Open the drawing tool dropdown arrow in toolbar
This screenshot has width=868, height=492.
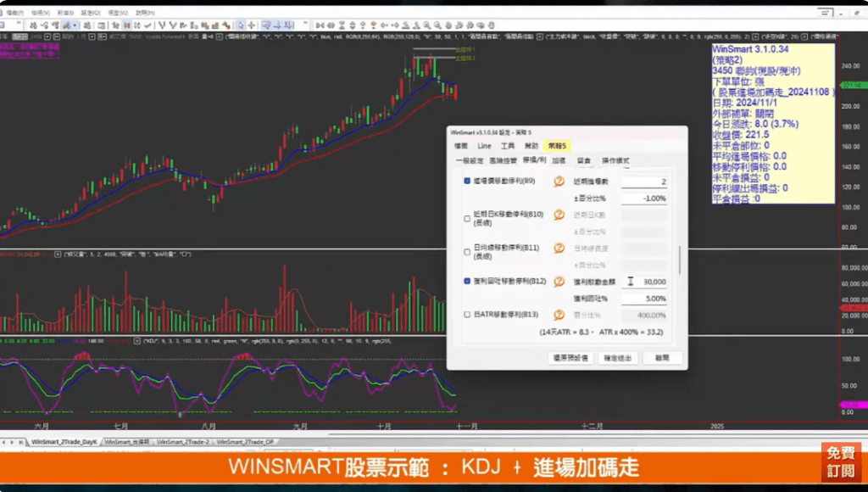(75, 25)
